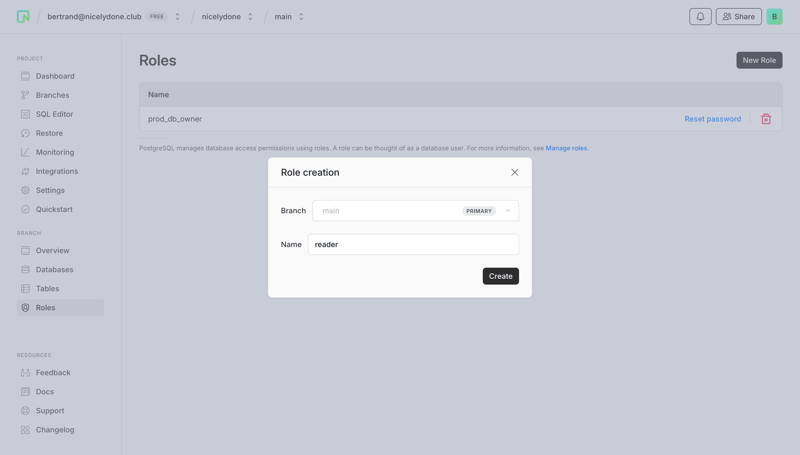Click the Name column header
Viewport: 800px width, 455px height.
(x=158, y=94)
